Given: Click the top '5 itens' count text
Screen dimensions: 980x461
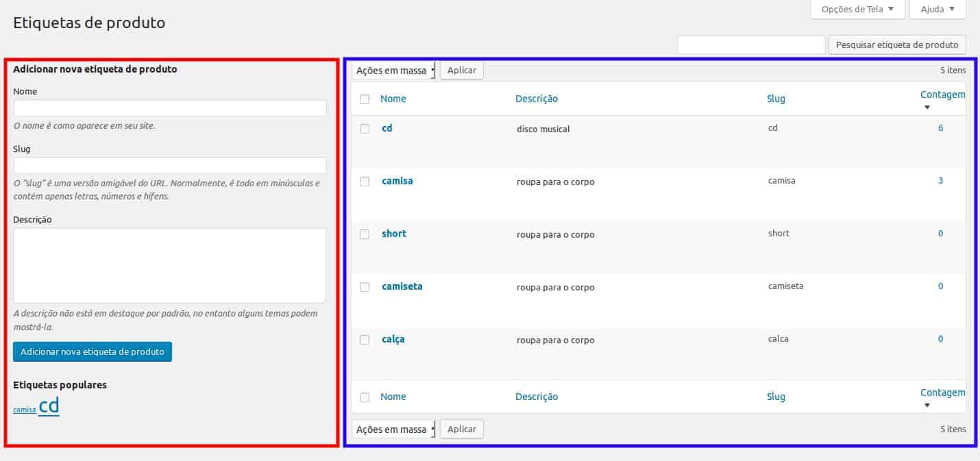Looking at the screenshot, I should click(953, 70).
